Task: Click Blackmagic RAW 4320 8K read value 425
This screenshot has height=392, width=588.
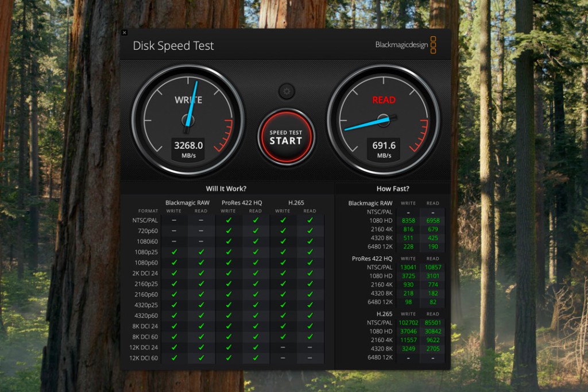Action: pos(433,238)
